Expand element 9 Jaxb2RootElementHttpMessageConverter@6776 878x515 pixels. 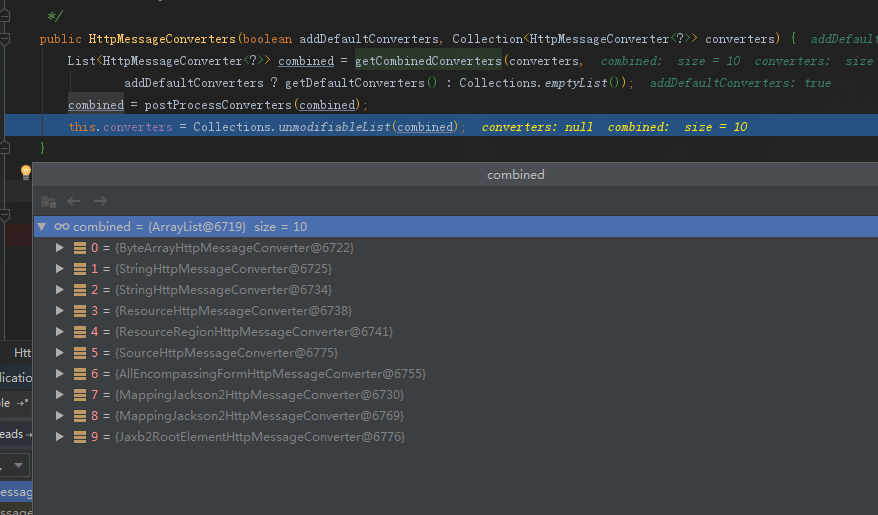pos(59,437)
